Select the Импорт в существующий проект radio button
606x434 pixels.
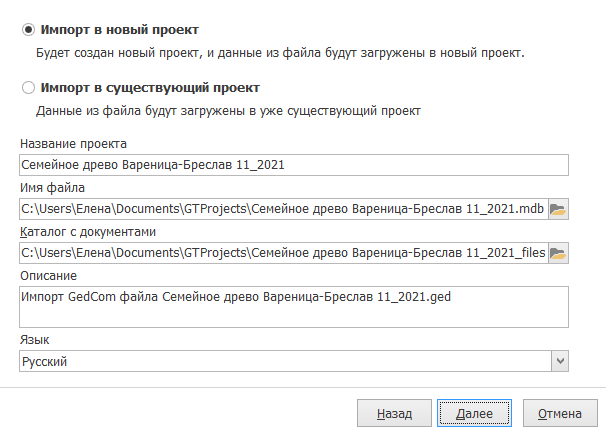point(28,88)
